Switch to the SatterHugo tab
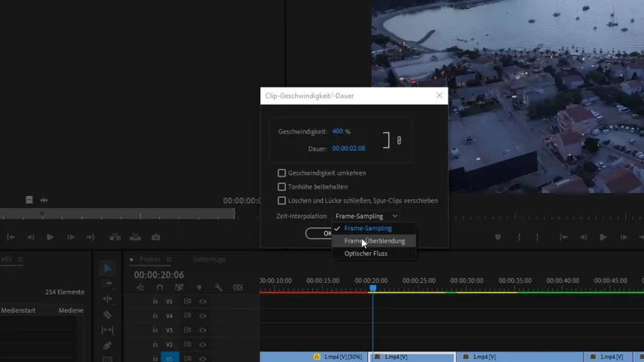 tap(209, 259)
